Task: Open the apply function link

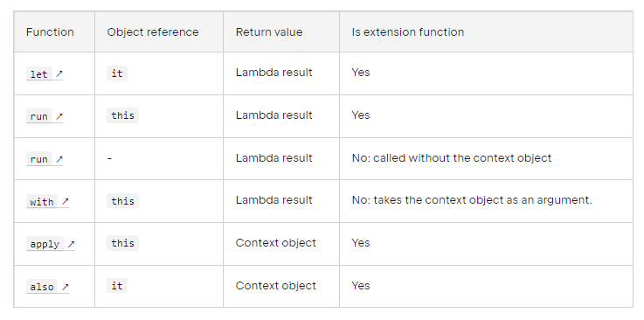Action: (x=45, y=244)
